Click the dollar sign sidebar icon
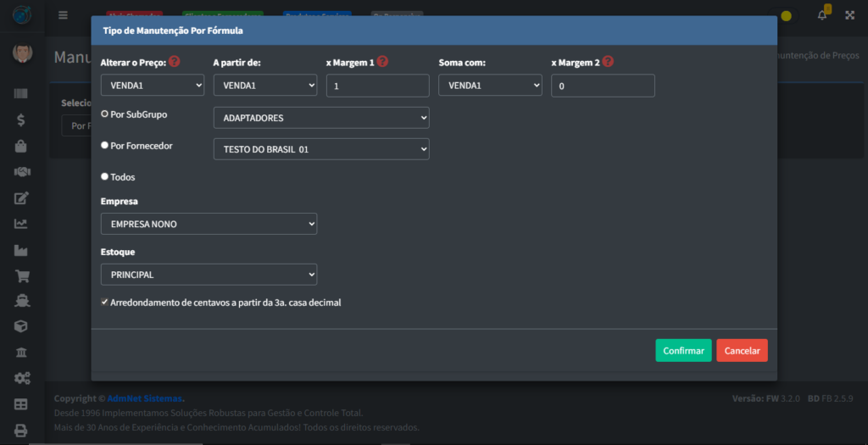This screenshot has width=868, height=445. [21, 120]
